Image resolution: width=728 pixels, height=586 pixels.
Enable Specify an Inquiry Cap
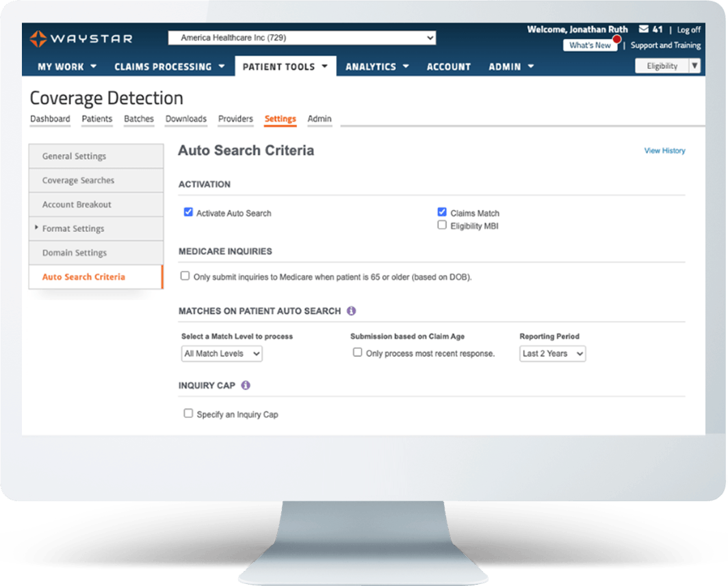[188, 414]
